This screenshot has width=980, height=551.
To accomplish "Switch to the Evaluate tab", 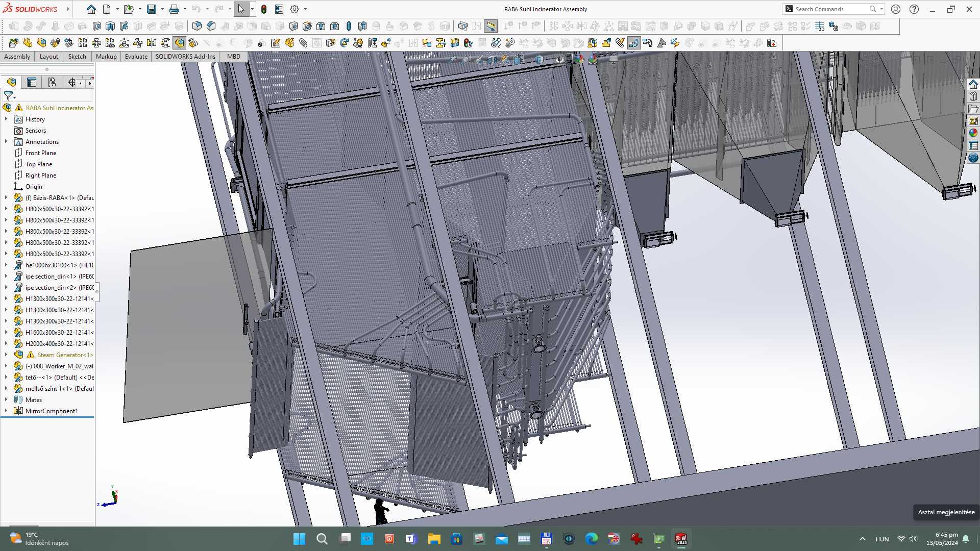I will (x=136, y=57).
